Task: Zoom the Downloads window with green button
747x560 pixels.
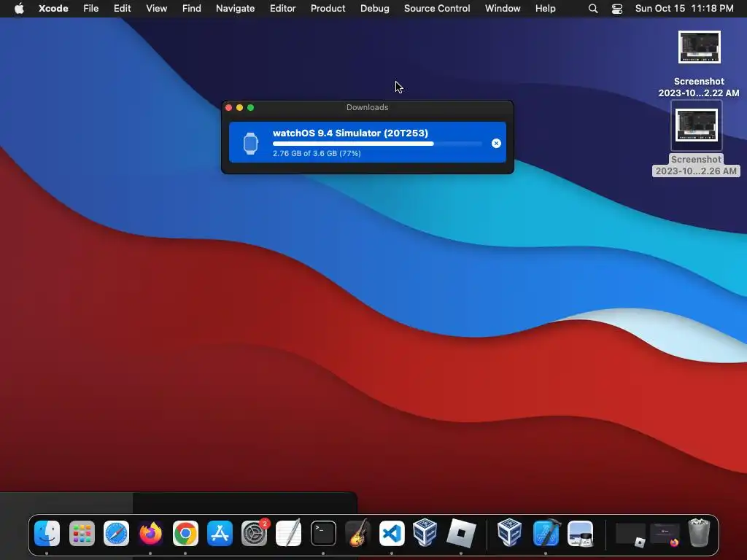Action: [x=251, y=108]
